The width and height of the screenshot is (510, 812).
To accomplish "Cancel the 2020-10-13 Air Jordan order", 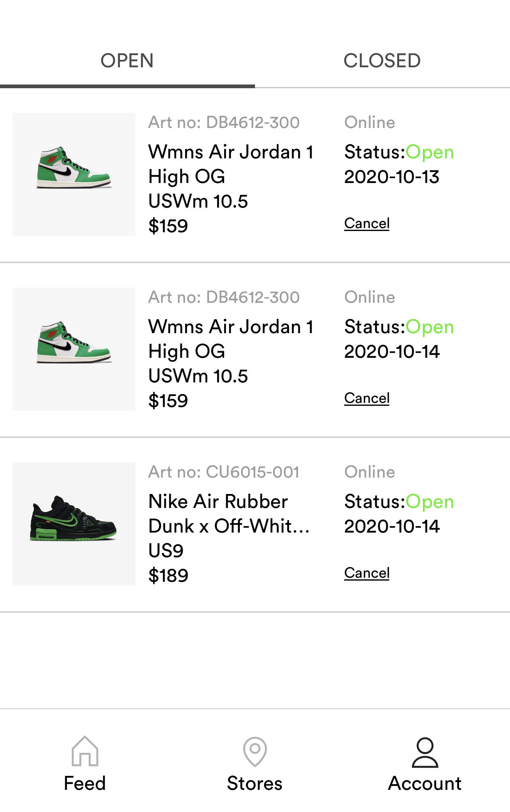I will pos(367,224).
